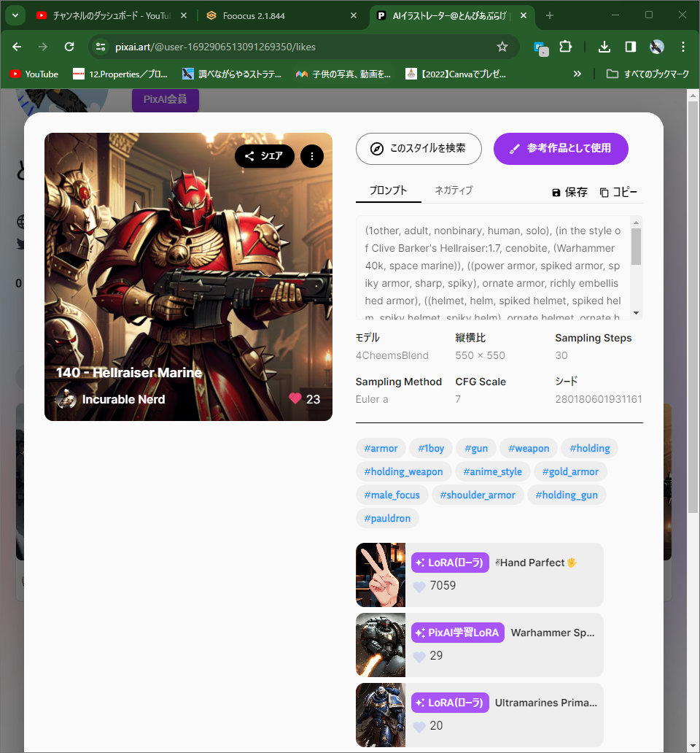Open the #1boy tag
This screenshot has height=753, width=700.
[431, 448]
